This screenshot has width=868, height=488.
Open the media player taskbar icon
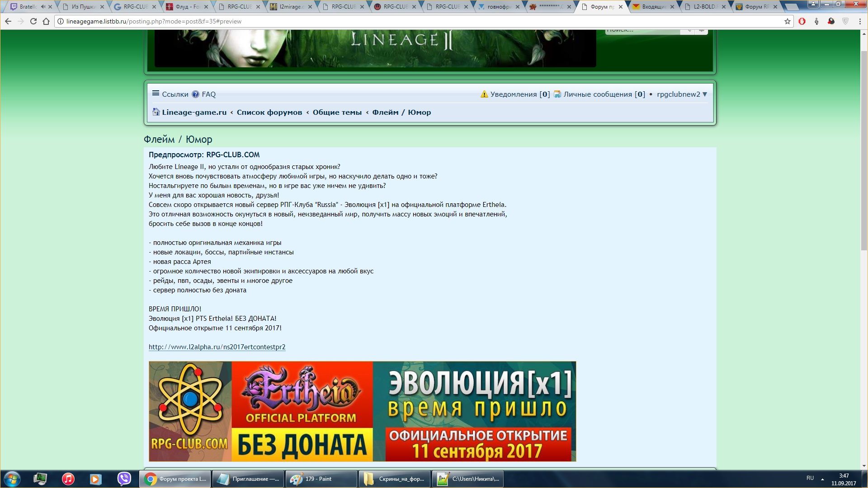pyautogui.click(x=95, y=479)
